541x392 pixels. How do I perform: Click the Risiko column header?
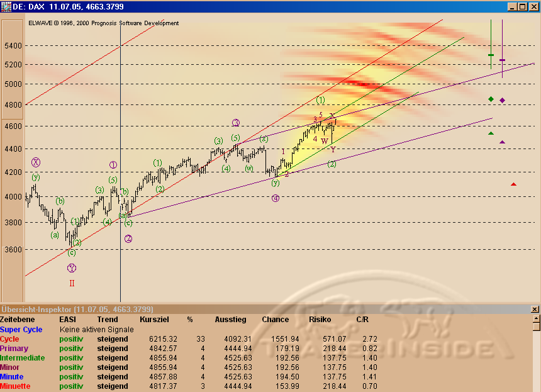[320, 320]
